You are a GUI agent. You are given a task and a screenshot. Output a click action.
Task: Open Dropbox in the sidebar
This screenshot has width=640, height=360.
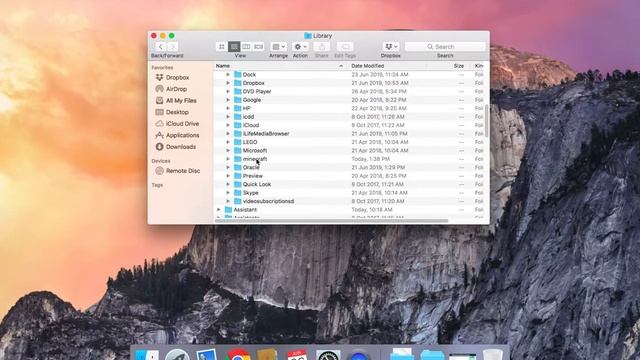(177, 77)
